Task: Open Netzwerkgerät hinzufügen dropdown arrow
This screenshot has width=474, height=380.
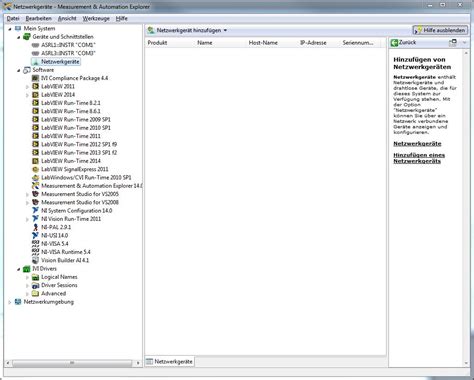Action: 225,30
